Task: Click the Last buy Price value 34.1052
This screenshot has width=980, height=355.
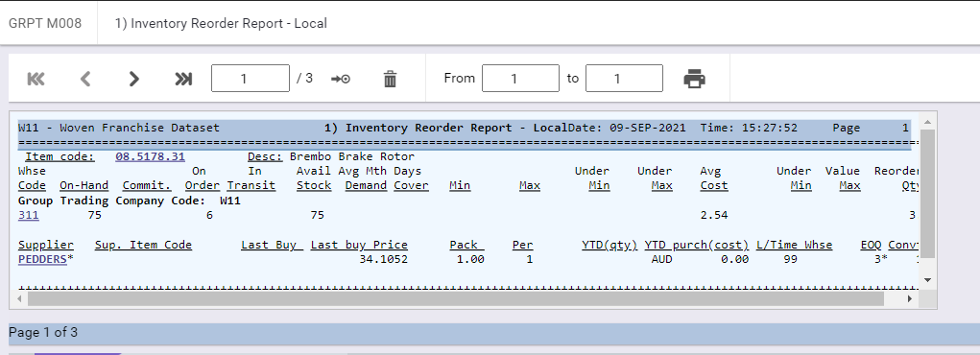Action: 383,259
